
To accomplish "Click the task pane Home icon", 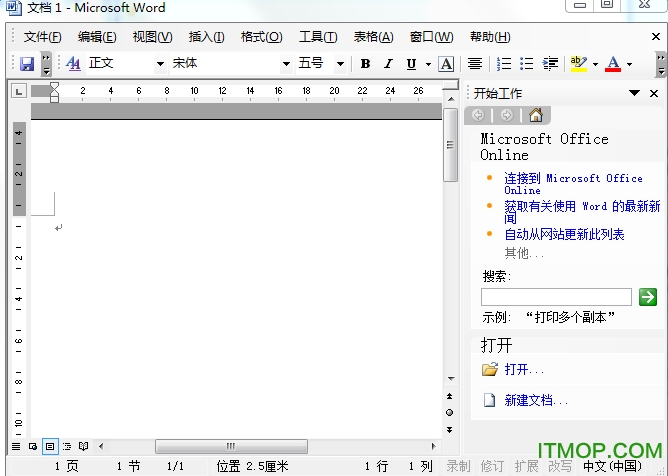I will (536, 115).
